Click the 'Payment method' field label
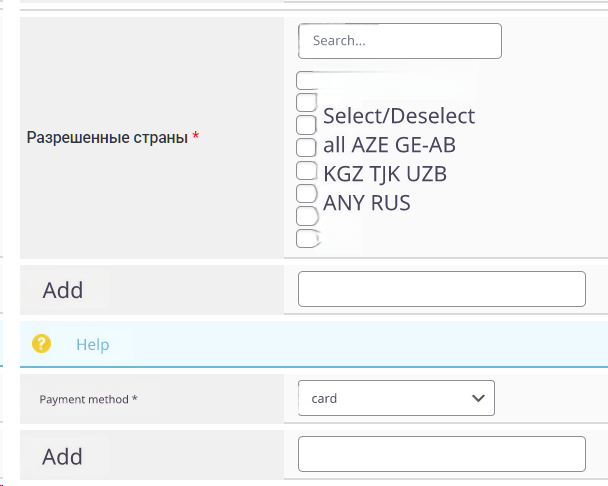The width and height of the screenshot is (608, 486). coord(88,399)
